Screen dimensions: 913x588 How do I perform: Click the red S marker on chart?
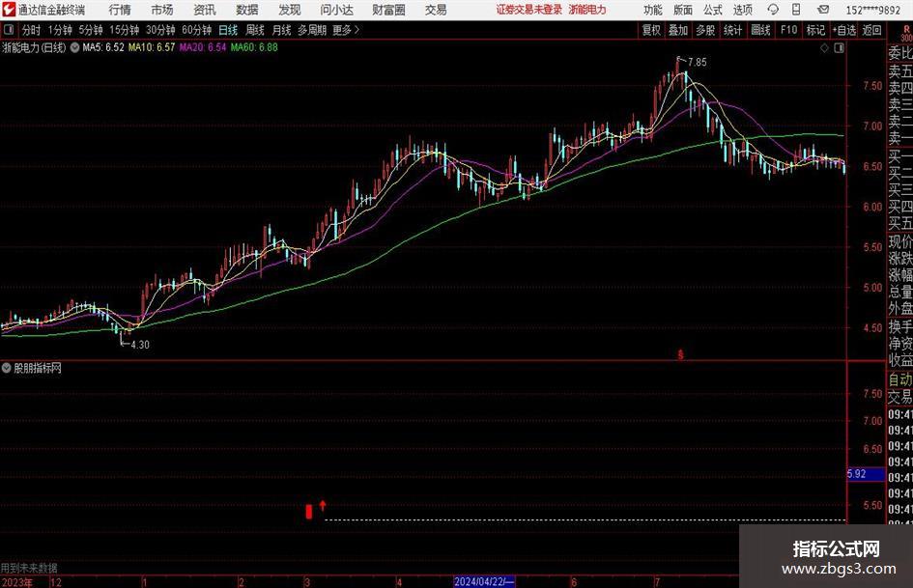point(681,354)
